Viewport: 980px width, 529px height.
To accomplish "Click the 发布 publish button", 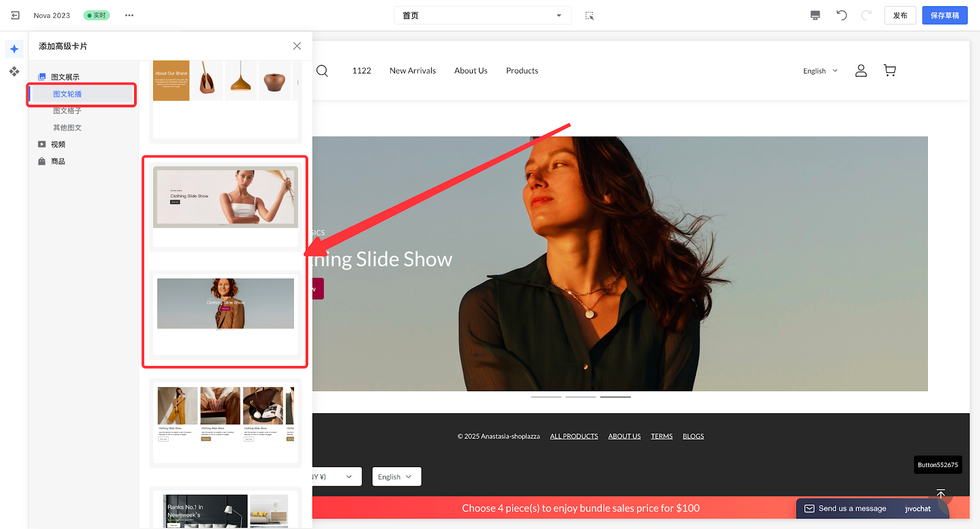I will pos(900,15).
